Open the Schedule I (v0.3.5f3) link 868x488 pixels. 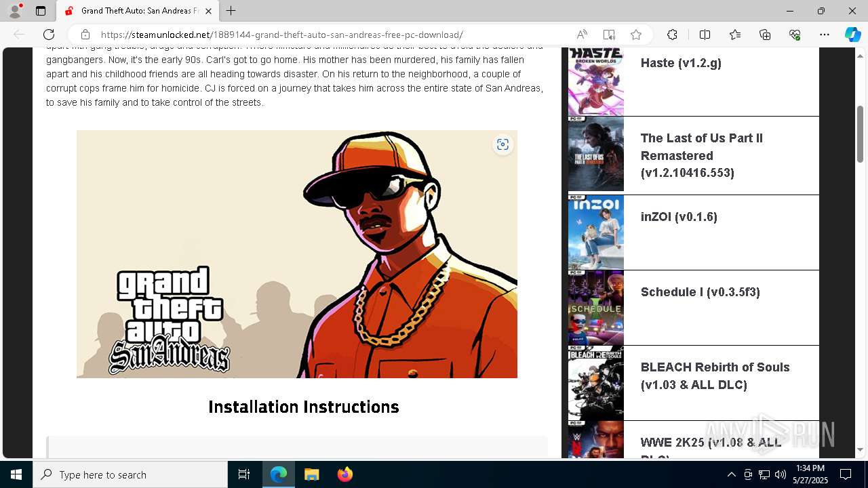coord(700,292)
